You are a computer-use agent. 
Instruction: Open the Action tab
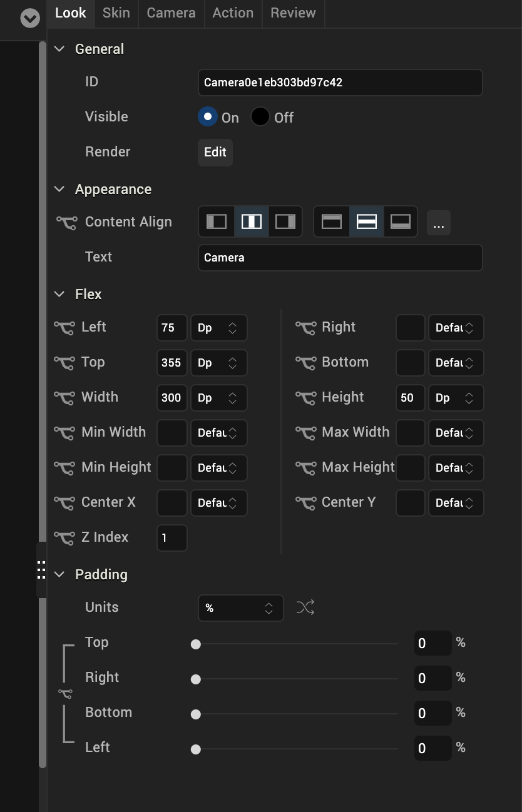(233, 13)
